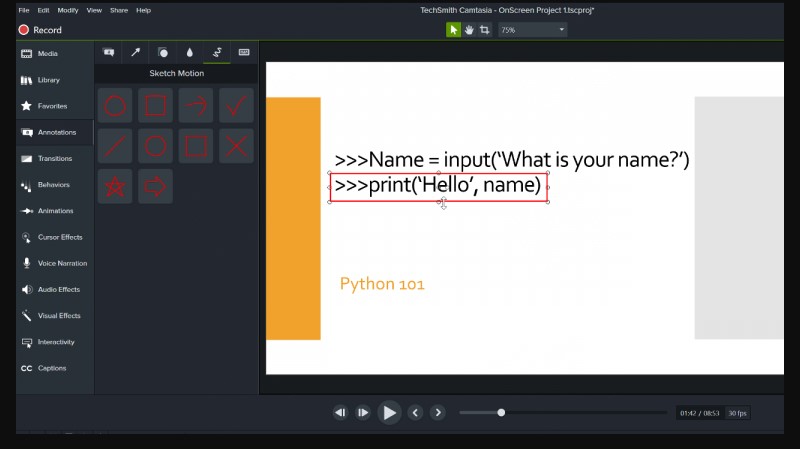Switch to Arrows and Lines annotation tab

[x=135, y=52]
